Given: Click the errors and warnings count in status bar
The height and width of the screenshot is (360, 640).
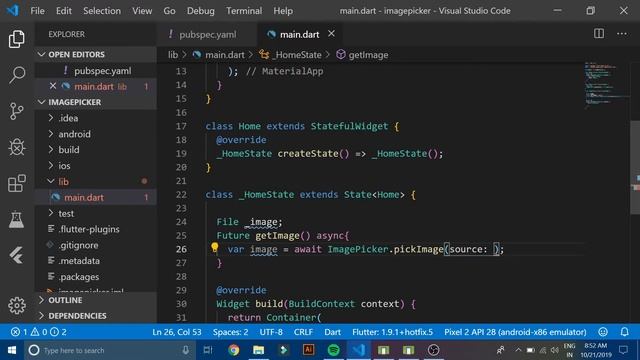Looking at the screenshot, I should coord(39,332).
